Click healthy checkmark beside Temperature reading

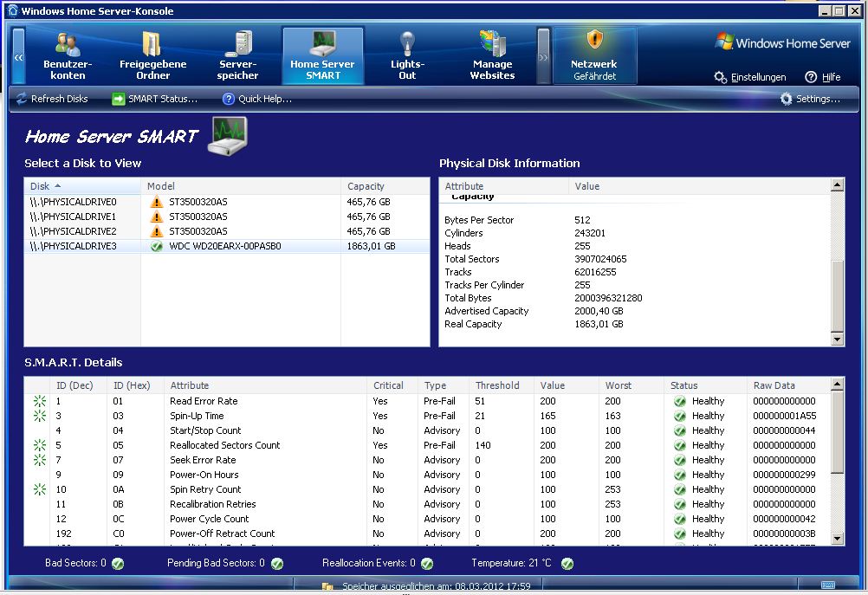click(567, 564)
